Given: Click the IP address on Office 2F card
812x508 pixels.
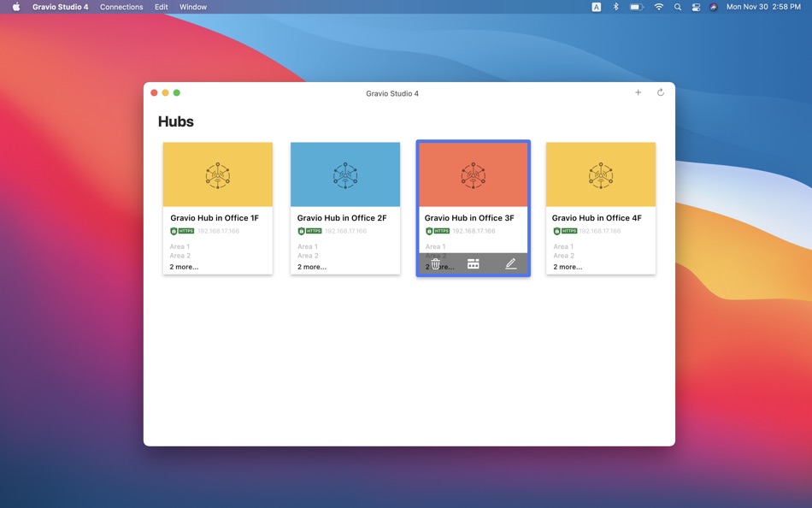Looking at the screenshot, I should pyautogui.click(x=345, y=231).
